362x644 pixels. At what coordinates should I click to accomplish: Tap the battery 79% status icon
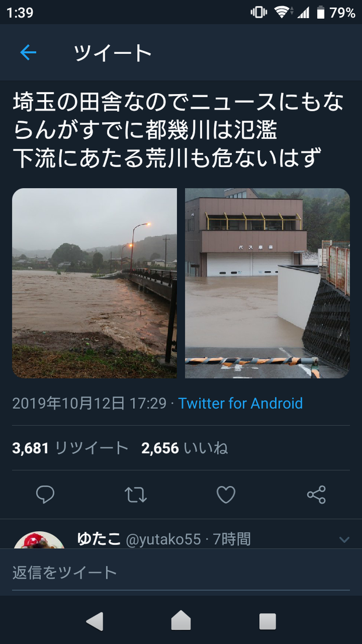point(336,13)
